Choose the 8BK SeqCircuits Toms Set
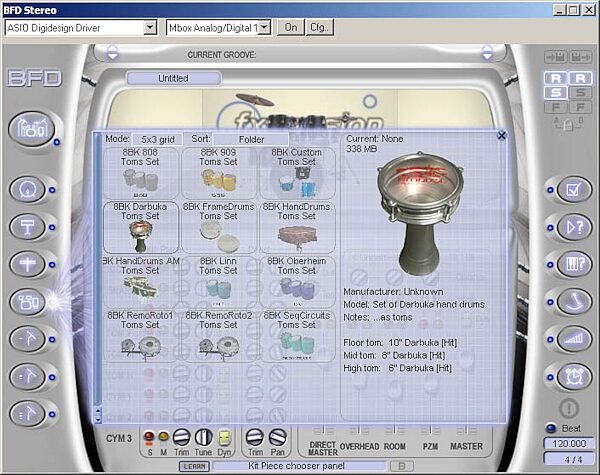Viewport: 600px width, 475px height. [x=297, y=336]
